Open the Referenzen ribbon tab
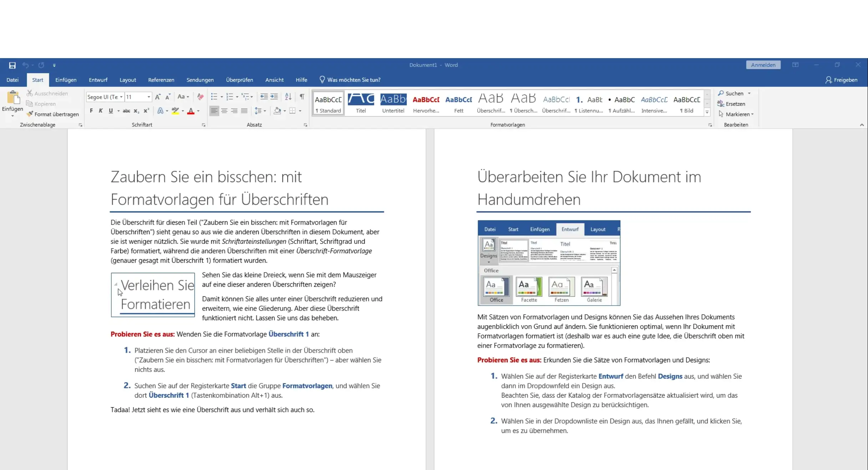868x470 pixels. pos(161,80)
